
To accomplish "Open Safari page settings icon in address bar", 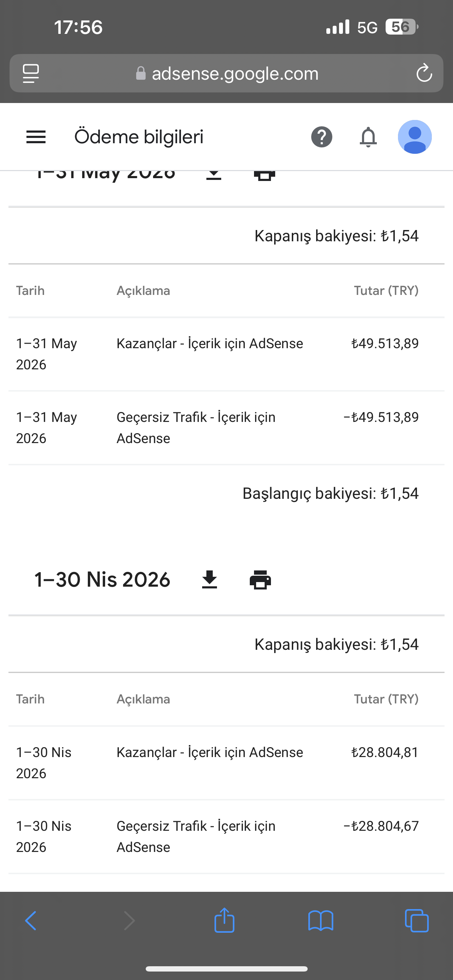I will [31, 73].
